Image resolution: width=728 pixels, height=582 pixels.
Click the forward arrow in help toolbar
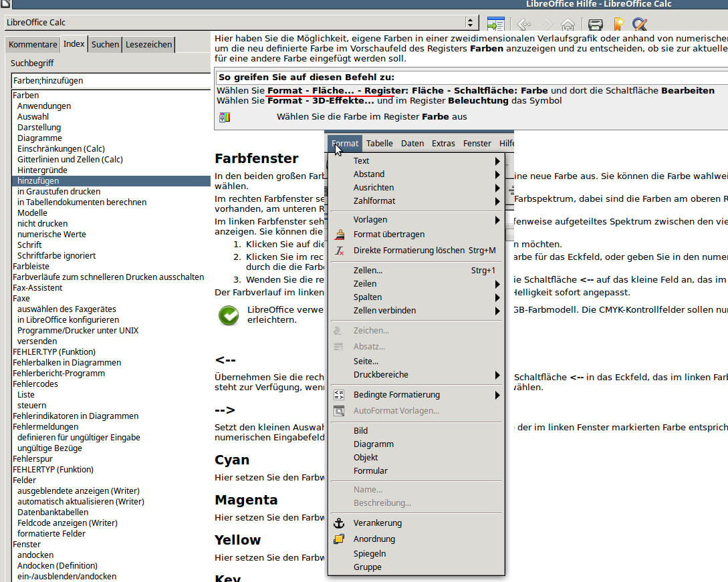click(546, 23)
